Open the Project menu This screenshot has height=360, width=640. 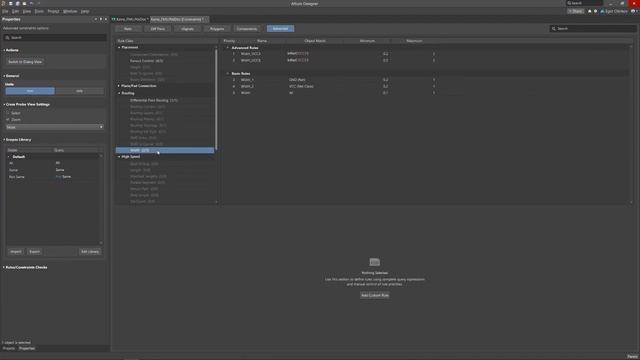[x=53, y=11]
